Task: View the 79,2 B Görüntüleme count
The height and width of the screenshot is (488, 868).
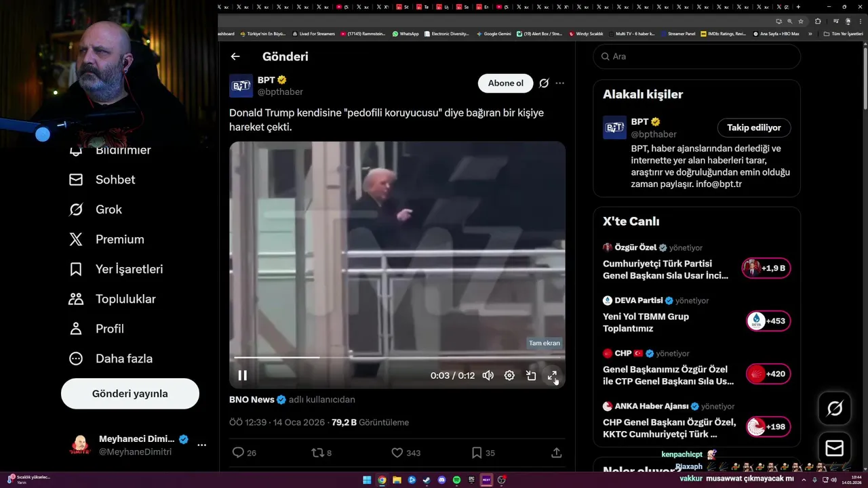Action: coord(370,422)
